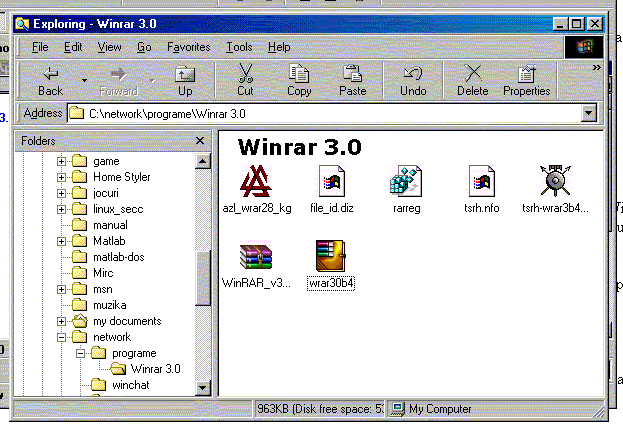Open the Favorites menu

tap(188, 47)
